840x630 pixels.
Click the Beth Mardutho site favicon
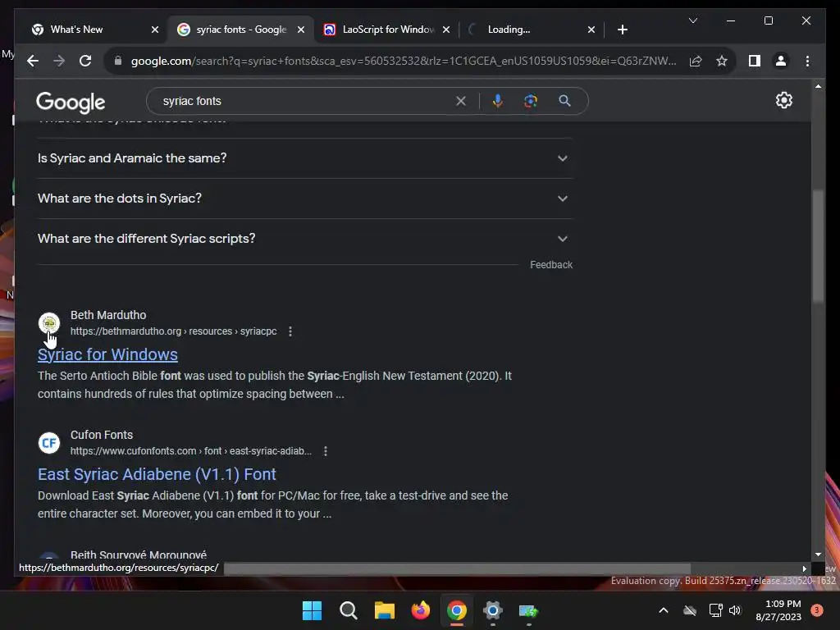point(48,322)
